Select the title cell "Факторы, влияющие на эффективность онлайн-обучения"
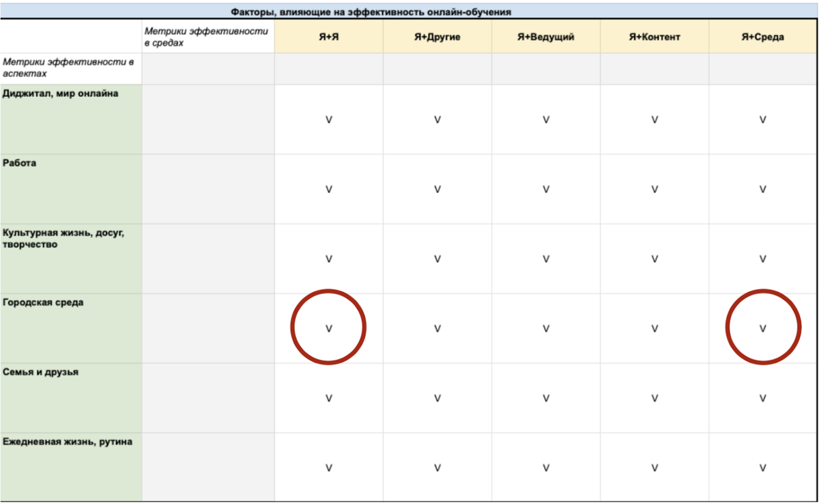 pyautogui.click(x=409, y=12)
